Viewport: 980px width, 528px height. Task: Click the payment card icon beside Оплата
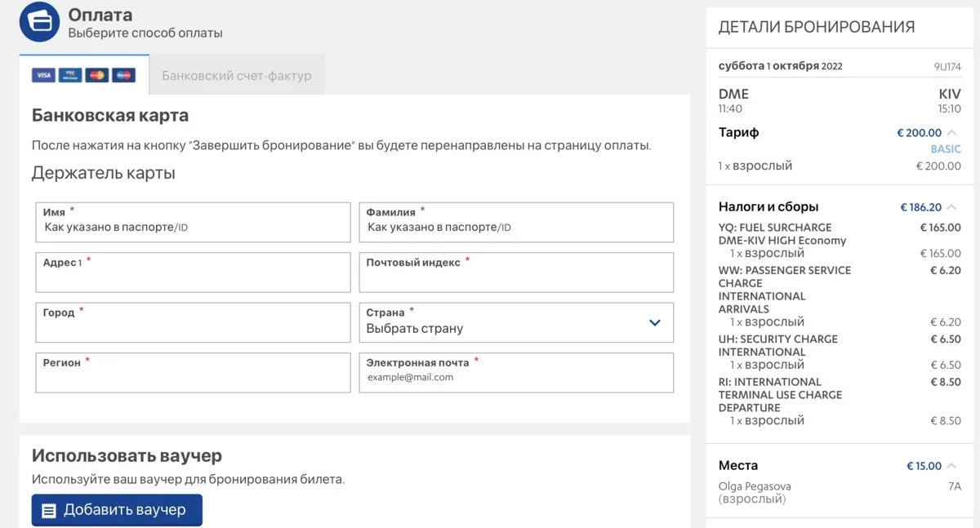click(39, 21)
